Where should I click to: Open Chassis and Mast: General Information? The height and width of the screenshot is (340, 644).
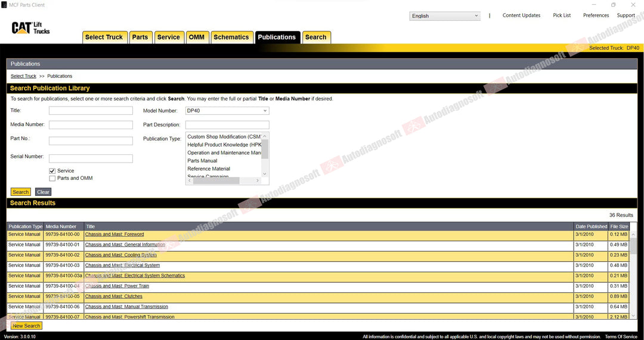(125, 245)
